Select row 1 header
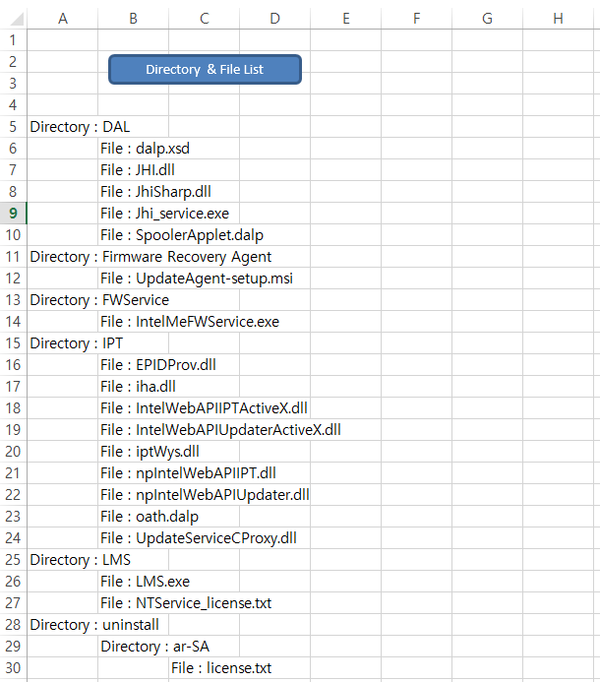The image size is (600, 682). click(13, 40)
